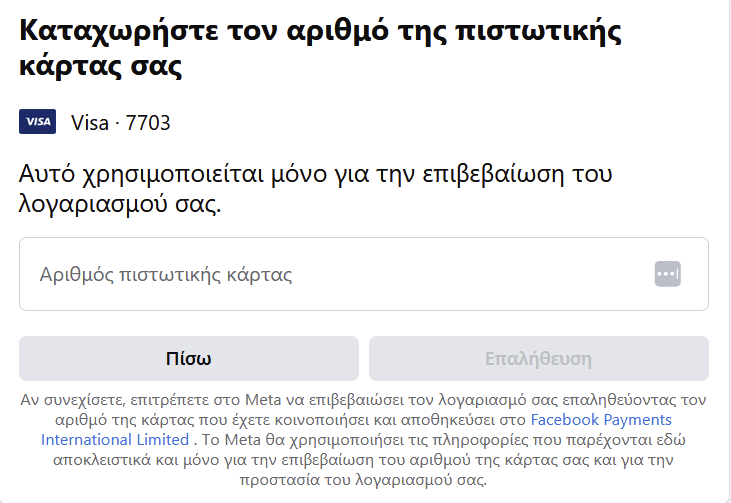731x503 pixels.
Task: Click the Καταχωρήστε τον αριθμό heading line
Action: [x=320, y=32]
